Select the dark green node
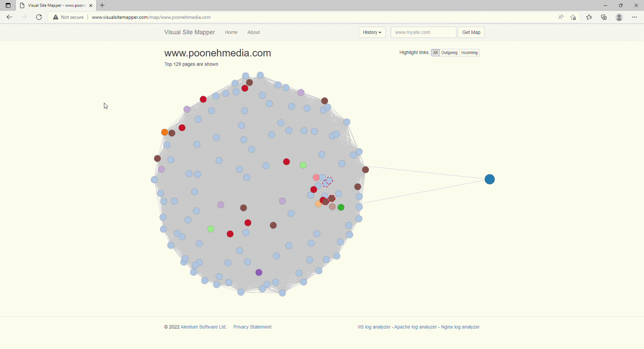Viewport: 644px width, 349px height. 341,207
